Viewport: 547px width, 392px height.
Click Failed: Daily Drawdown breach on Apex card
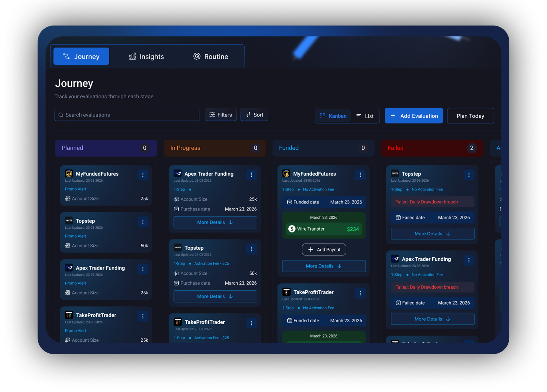(433, 287)
